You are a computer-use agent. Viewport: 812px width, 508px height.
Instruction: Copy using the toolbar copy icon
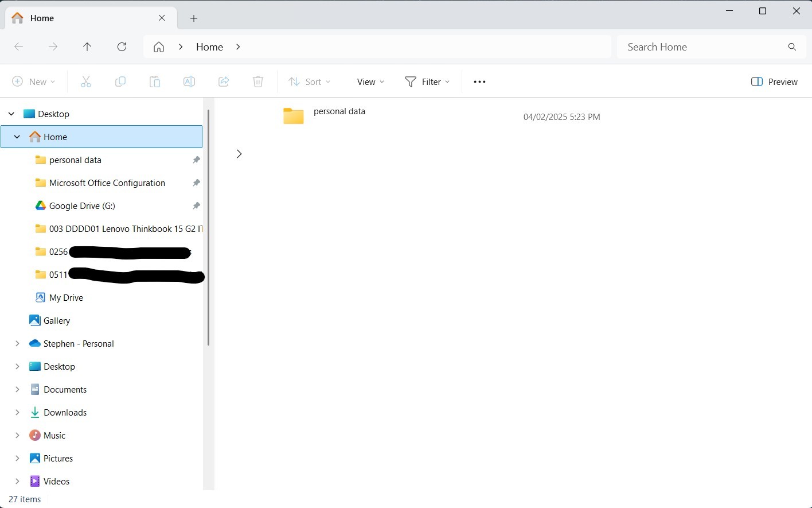click(120, 81)
